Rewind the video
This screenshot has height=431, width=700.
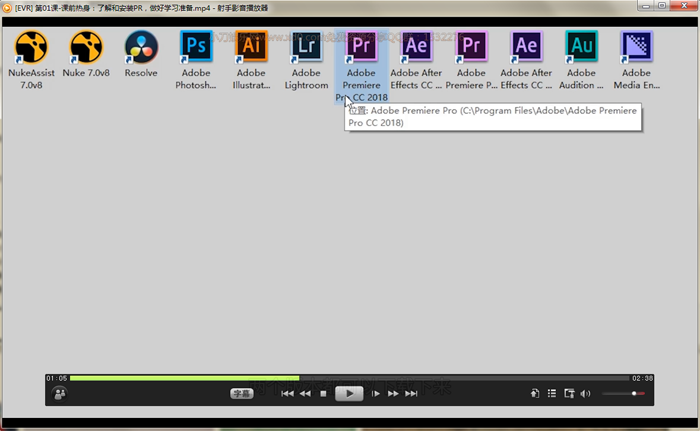pyautogui.click(x=305, y=393)
